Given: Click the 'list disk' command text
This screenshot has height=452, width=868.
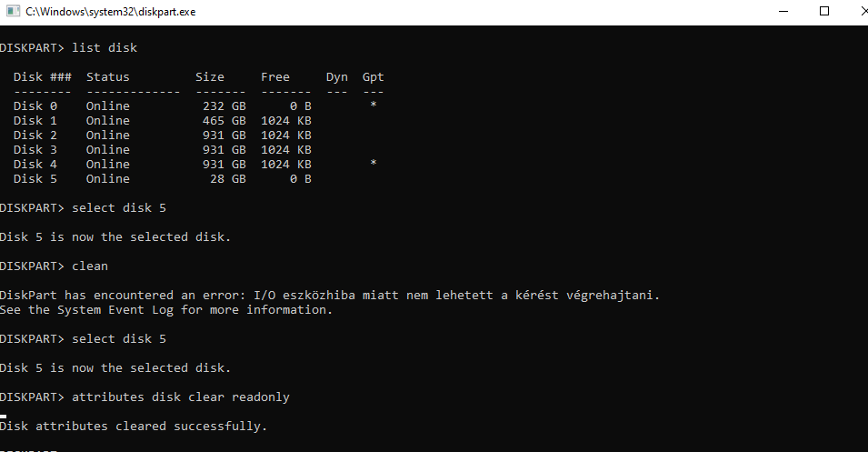Looking at the screenshot, I should 105,47.
